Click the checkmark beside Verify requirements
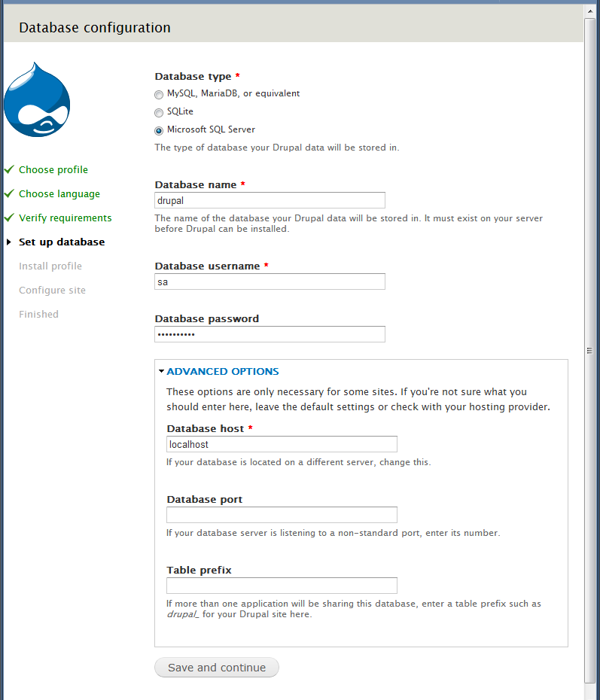This screenshot has height=700, width=600. click(9, 218)
